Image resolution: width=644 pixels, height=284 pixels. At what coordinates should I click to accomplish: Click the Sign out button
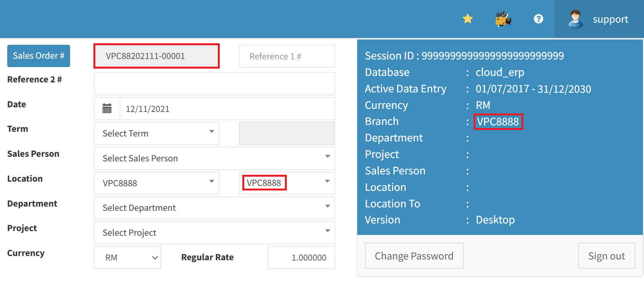[606, 256]
